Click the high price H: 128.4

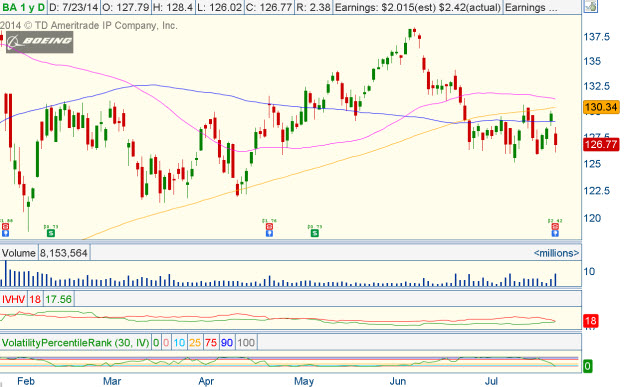click(x=173, y=8)
